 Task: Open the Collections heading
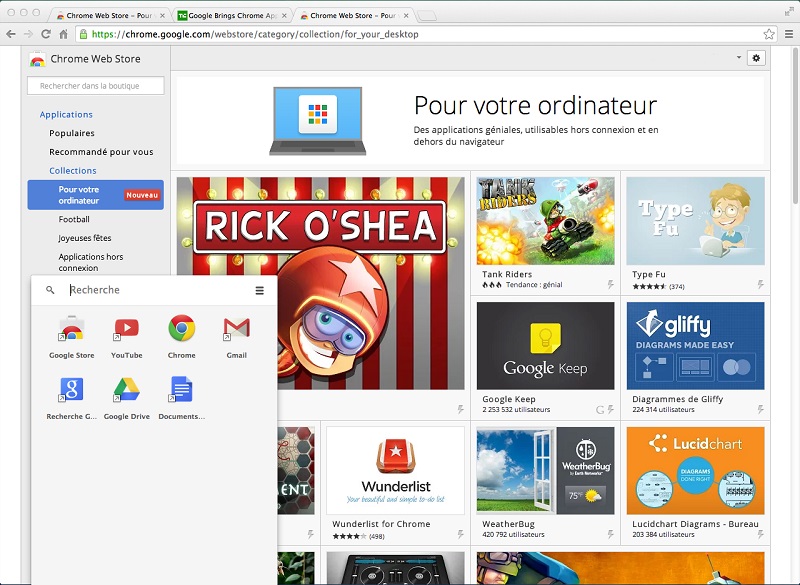(x=73, y=171)
